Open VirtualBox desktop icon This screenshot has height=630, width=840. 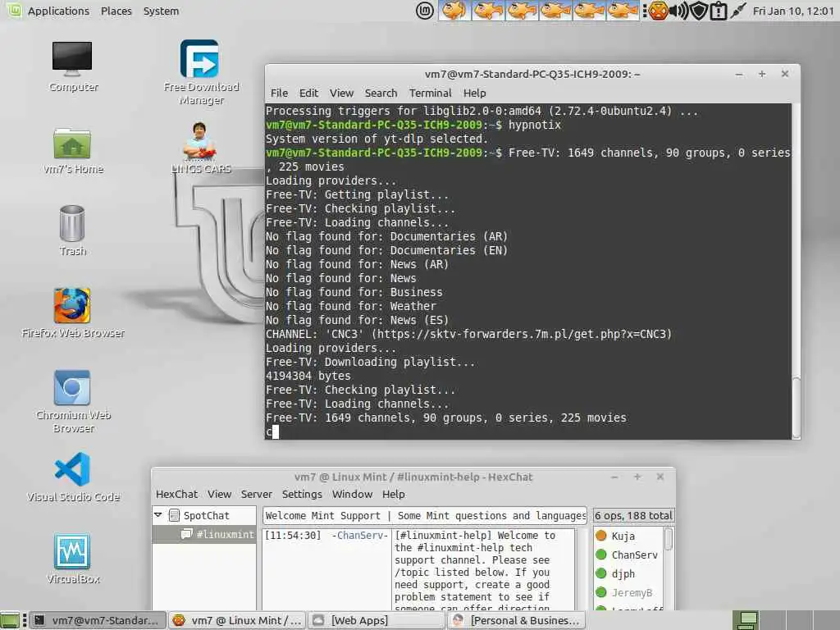[72, 559]
